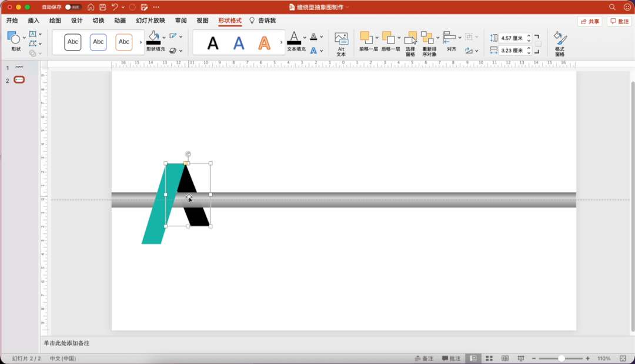
Task: Toggle the AutoSave (自动保存) switch
Action: click(72, 7)
